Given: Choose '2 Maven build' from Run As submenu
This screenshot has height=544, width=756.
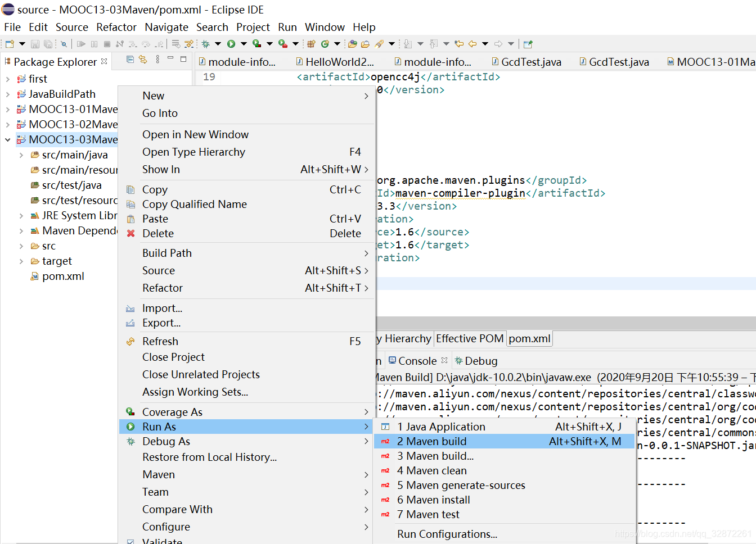Looking at the screenshot, I should [x=505, y=442].
